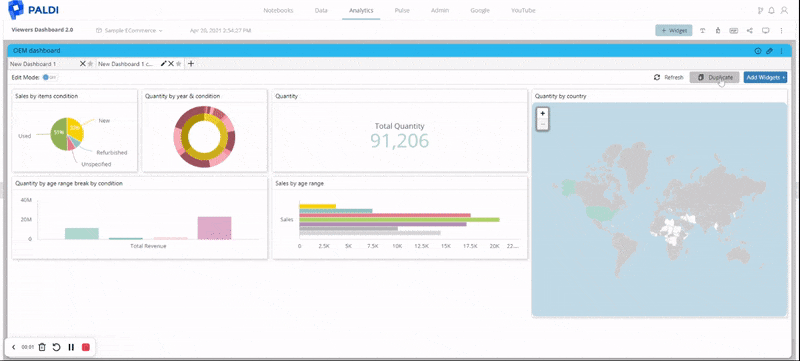Open the notifications bell icon
Screen dimensions: 800x361
click(771, 10)
